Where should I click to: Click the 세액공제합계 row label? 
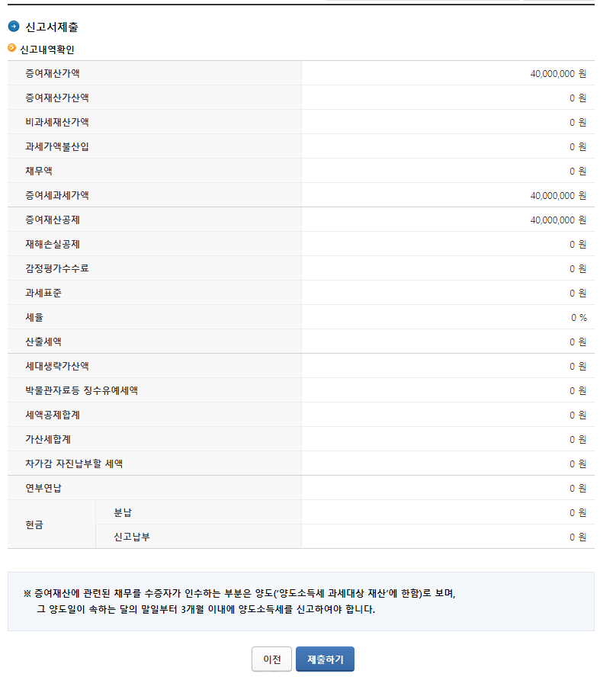[53, 415]
